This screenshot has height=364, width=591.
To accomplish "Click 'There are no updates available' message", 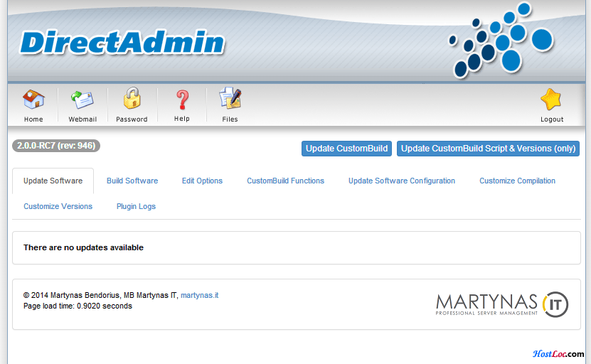I will tap(83, 247).
